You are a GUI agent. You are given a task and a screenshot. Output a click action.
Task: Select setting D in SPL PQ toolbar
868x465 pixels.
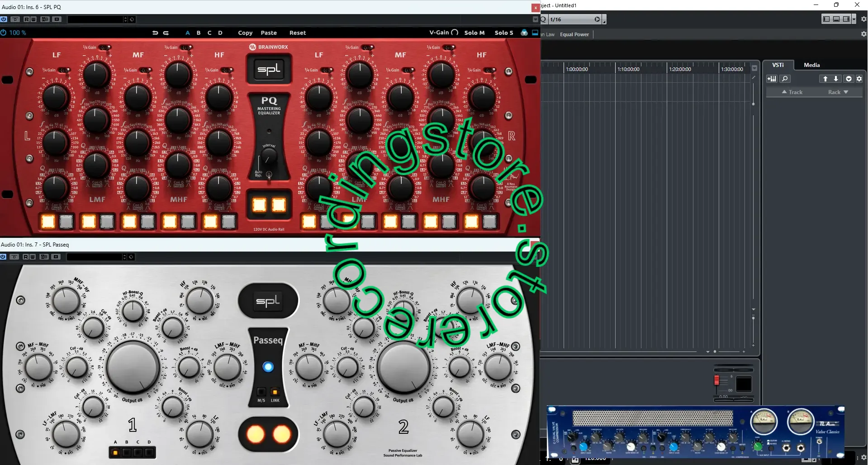(x=220, y=33)
